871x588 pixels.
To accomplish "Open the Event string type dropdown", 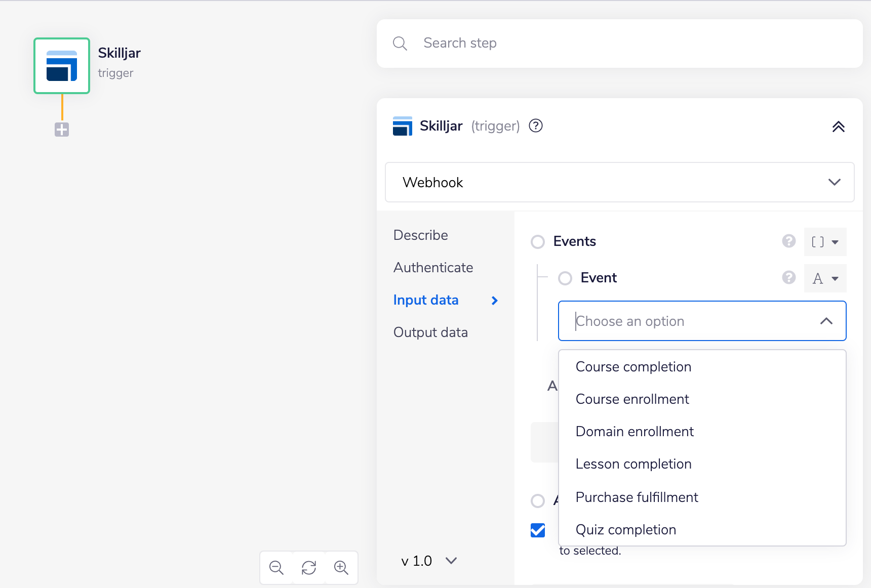I will pos(825,278).
